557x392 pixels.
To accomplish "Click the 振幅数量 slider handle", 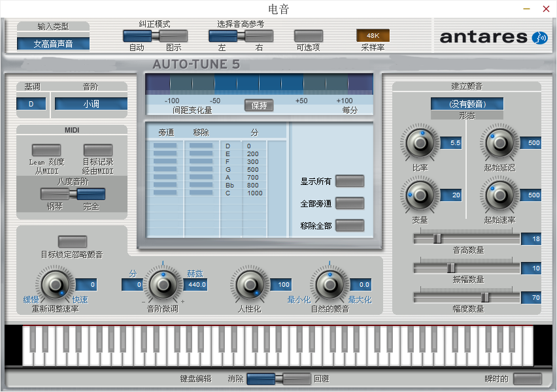I will [x=451, y=268].
